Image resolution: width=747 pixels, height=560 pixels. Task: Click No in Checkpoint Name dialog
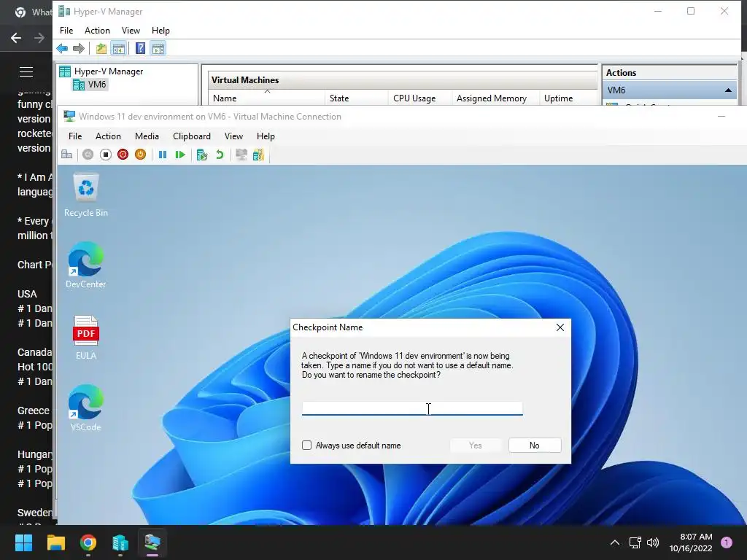(x=535, y=446)
